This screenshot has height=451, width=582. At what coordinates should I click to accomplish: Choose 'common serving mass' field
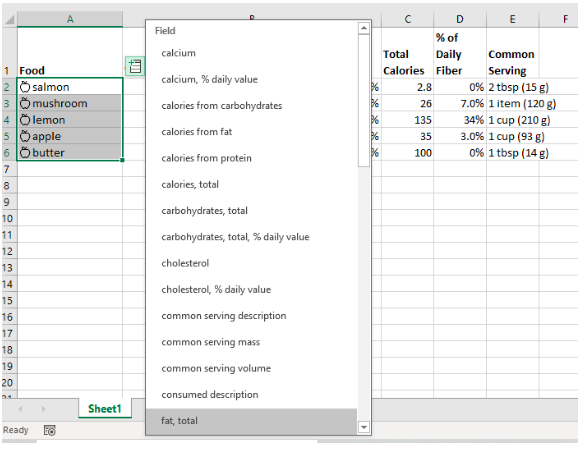click(252, 342)
